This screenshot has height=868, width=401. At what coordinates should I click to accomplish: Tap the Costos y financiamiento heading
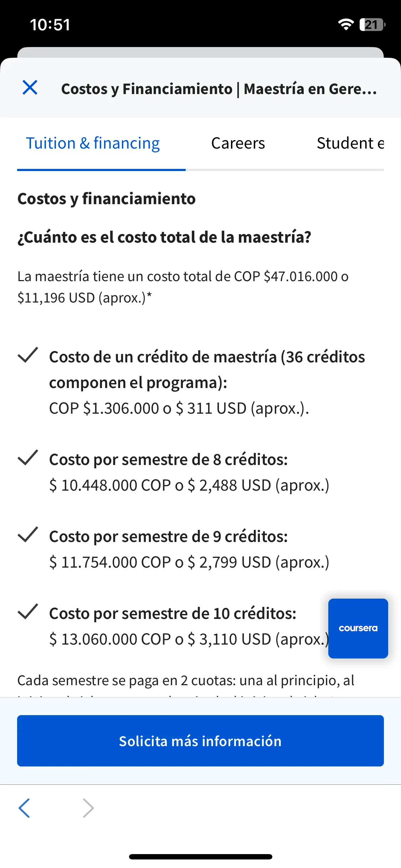[x=107, y=199]
